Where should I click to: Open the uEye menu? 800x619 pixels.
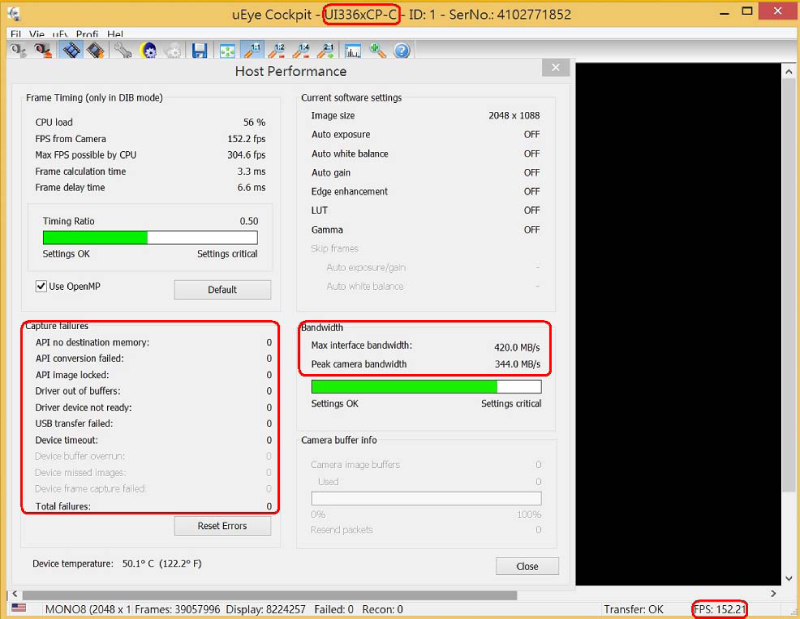[x=60, y=34]
